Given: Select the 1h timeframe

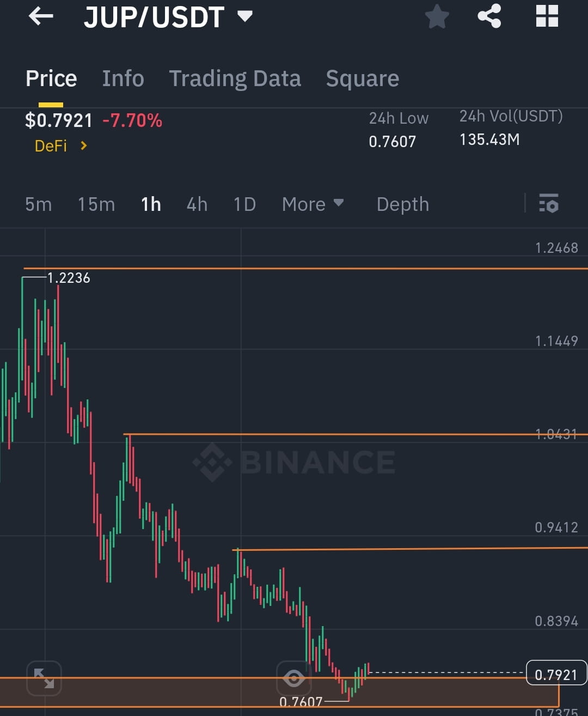Looking at the screenshot, I should 151,204.
